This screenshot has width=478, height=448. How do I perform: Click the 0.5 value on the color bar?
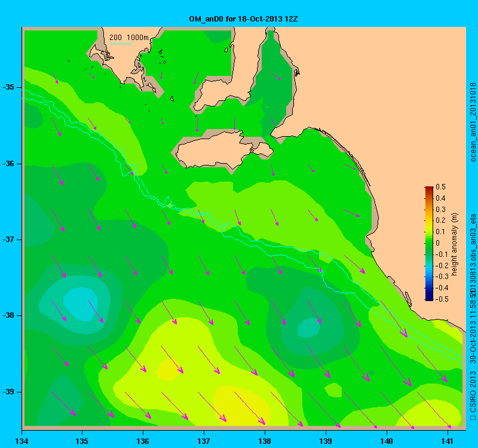[440, 187]
